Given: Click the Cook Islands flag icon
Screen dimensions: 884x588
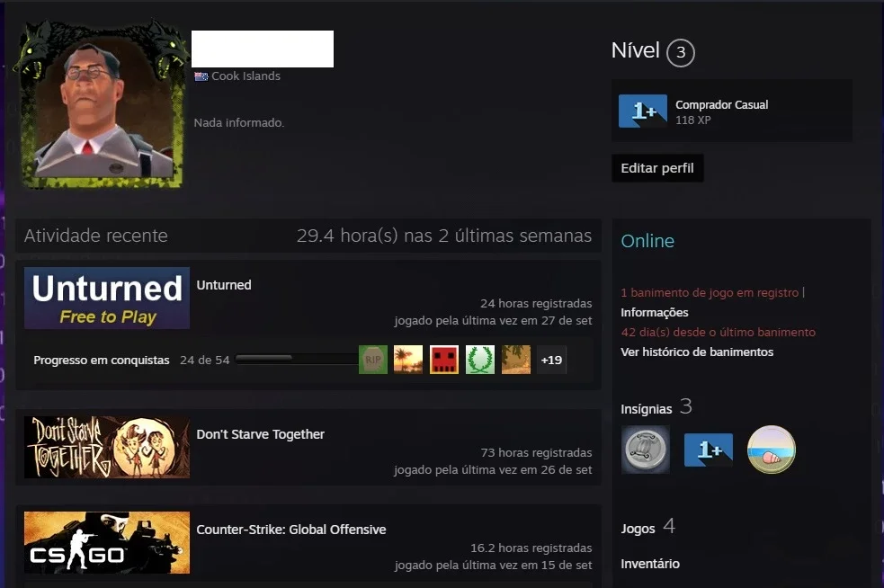Looking at the screenshot, I should pyautogui.click(x=201, y=76).
